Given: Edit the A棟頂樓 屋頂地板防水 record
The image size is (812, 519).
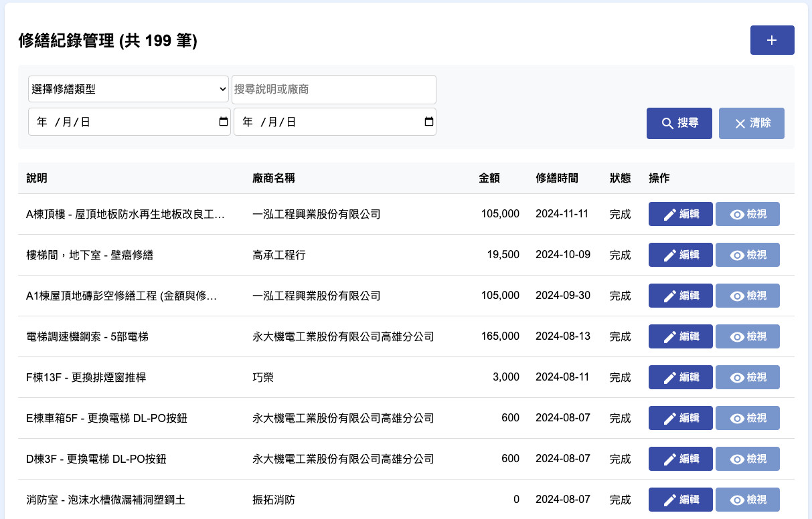Looking at the screenshot, I should [x=681, y=214].
